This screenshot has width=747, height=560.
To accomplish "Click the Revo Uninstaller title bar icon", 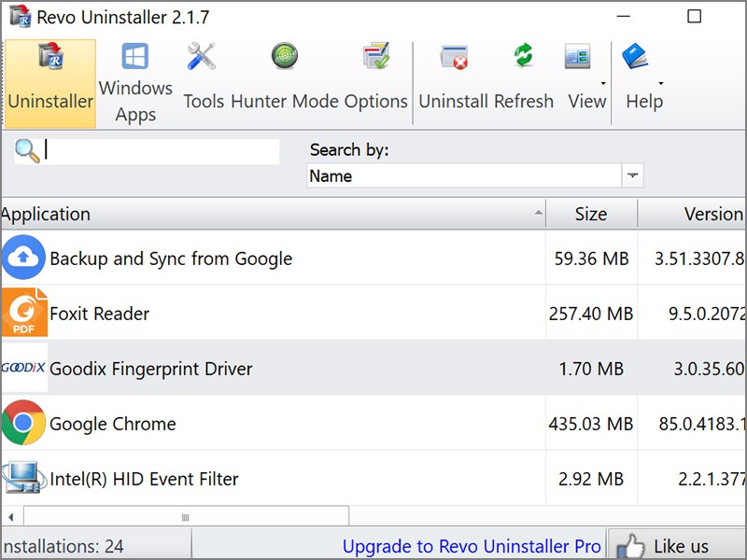I will tap(21, 17).
